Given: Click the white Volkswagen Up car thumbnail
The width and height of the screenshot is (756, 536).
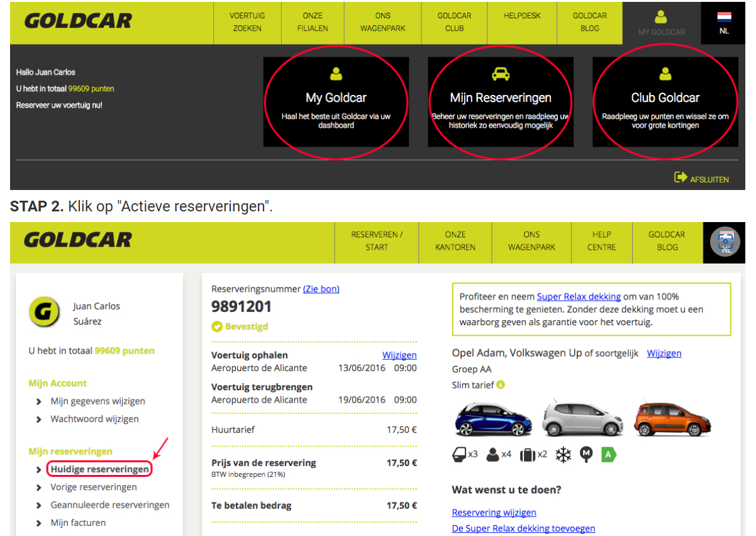Looking at the screenshot, I should click(x=583, y=417).
